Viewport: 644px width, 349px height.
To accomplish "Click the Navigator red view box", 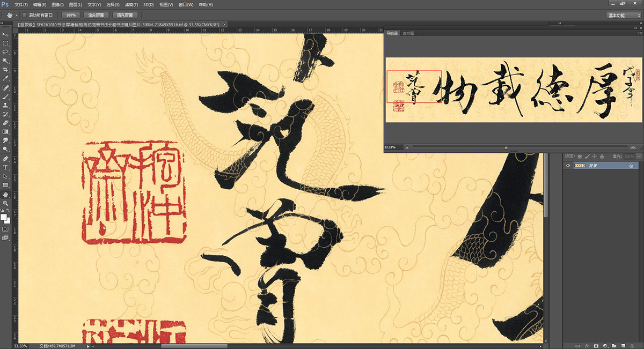I will pos(414,86).
